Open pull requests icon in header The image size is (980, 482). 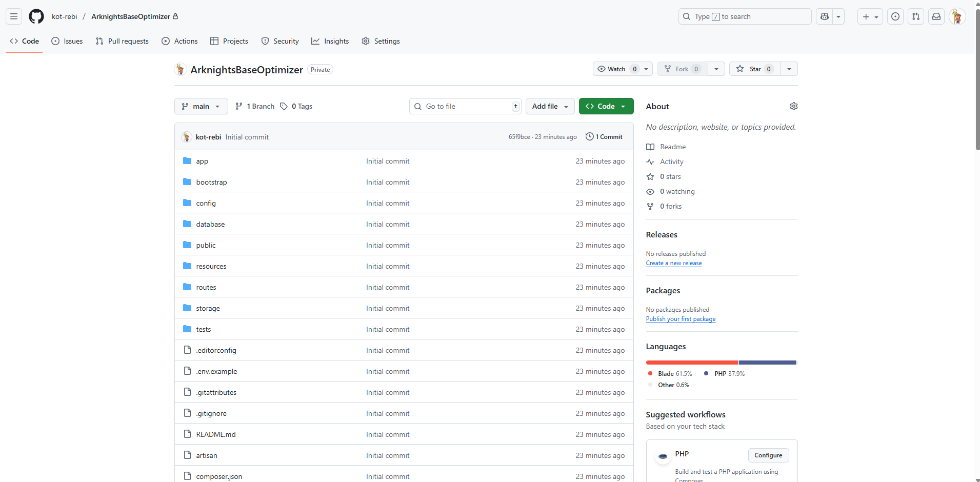[x=916, y=16]
